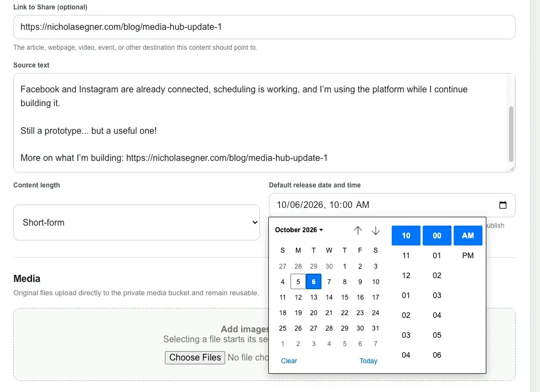Select October 1 in the calendar
Image resolution: width=540 pixels, height=392 pixels.
[345, 266]
